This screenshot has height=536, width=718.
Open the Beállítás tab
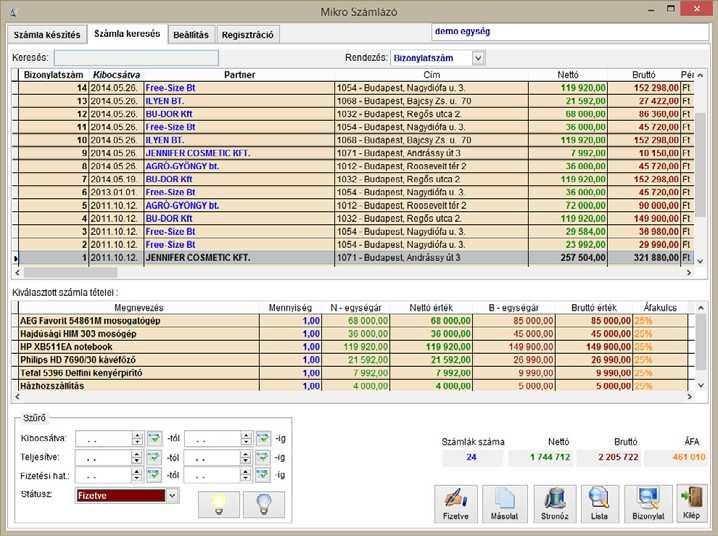[x=191, y=35]
